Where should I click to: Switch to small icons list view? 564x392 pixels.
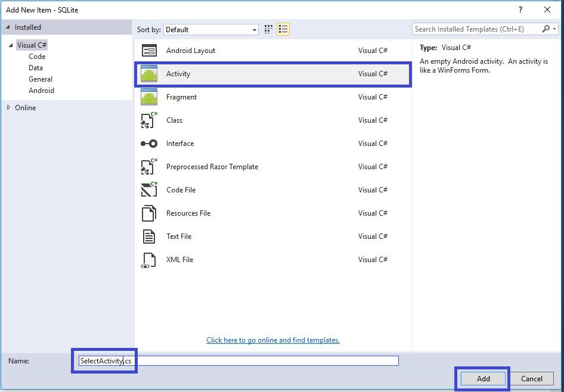[283, 29]
